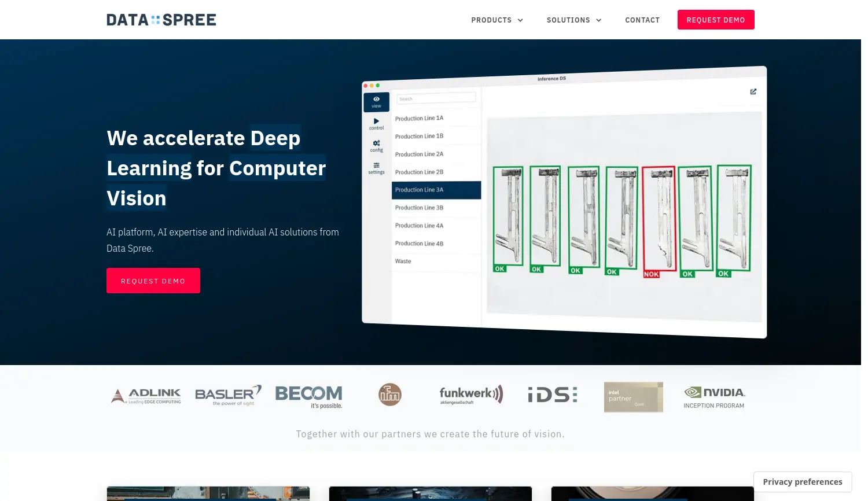This screenshot has height=501, width=868.
Task: Select Production Line 3A in the list
Action: 436,190
